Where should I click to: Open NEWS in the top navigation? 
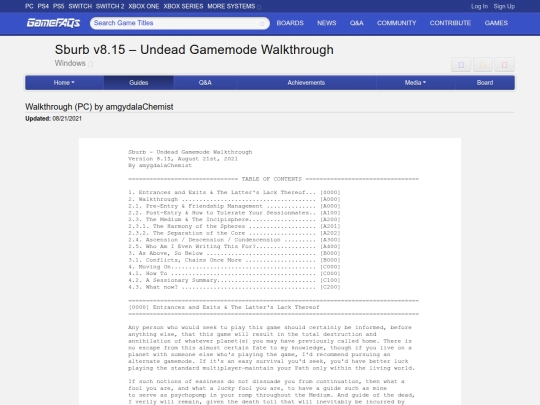pyautogui.click(x=326, y=23)
